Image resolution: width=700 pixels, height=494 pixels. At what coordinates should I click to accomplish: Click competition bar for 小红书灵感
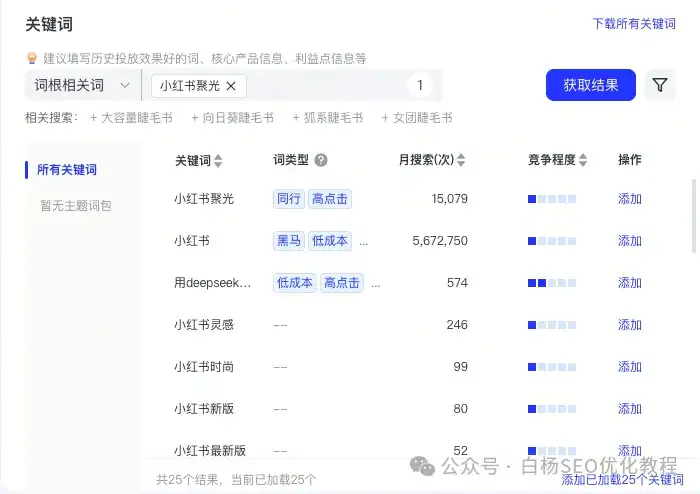point(552,325)
